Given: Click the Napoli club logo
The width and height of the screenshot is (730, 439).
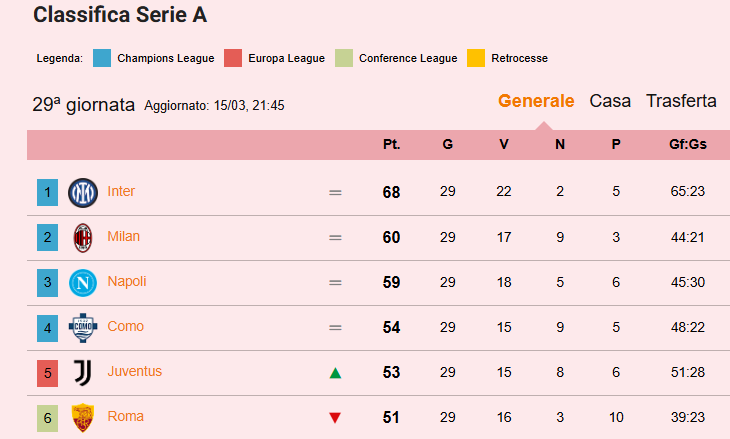Looking at the screenshot, I should [x=82, y=283].
